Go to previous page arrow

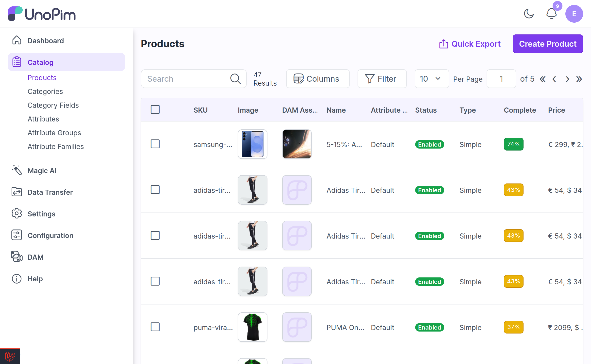coord(554,79)
